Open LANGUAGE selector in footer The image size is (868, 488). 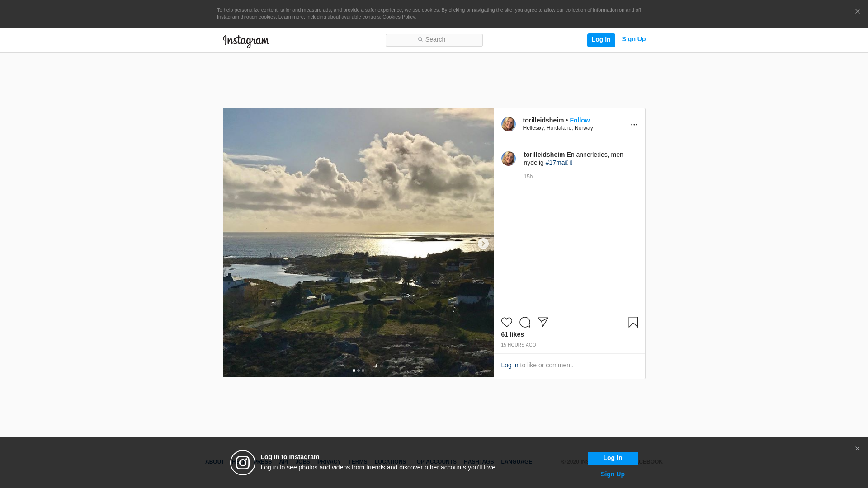pos(516,462)
